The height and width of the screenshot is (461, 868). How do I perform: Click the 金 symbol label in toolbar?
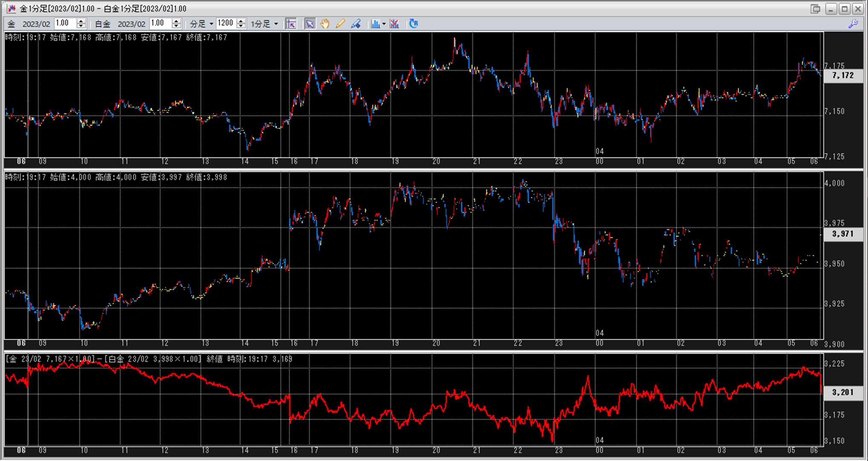(12, 24)
